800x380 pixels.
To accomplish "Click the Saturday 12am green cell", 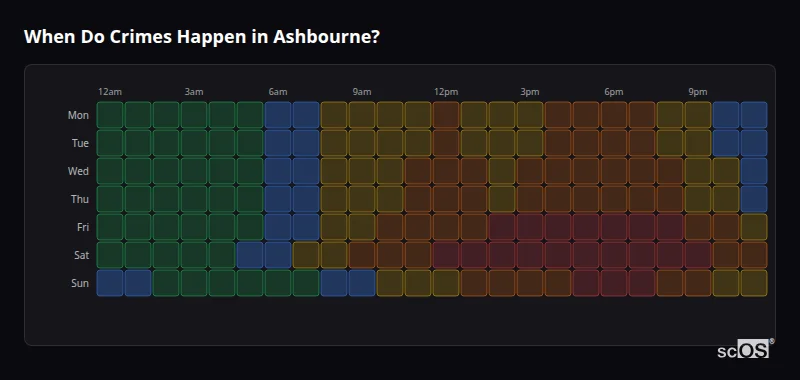I will (x=110, y=255).
